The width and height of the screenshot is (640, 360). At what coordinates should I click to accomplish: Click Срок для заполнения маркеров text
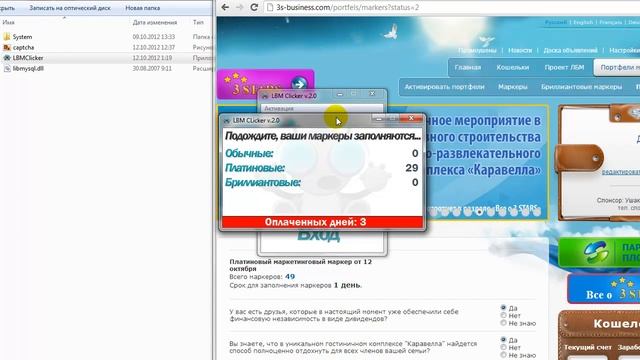(x=296, y=285)
